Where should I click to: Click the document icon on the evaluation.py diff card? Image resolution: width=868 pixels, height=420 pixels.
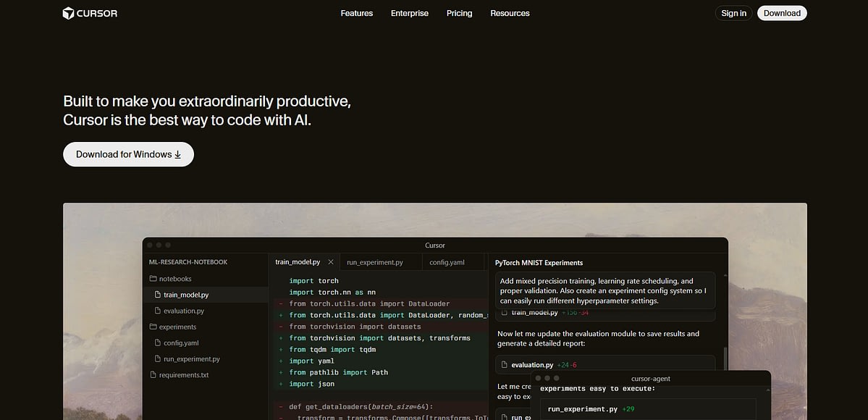pyautogui.click(x=504, y=364)
